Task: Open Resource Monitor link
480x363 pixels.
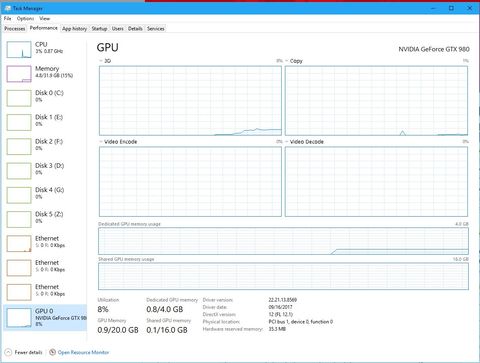Action: pos(83,352)
